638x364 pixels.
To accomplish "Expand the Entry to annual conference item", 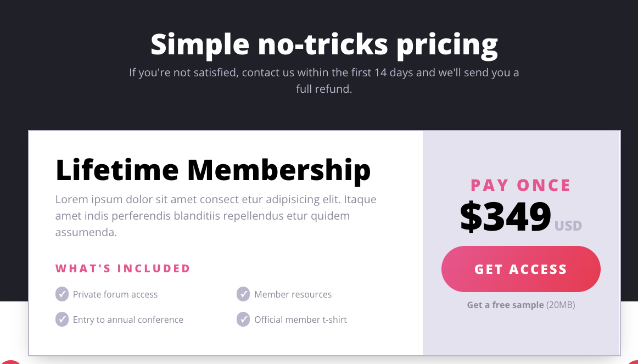I will click(x=128, y=320).
